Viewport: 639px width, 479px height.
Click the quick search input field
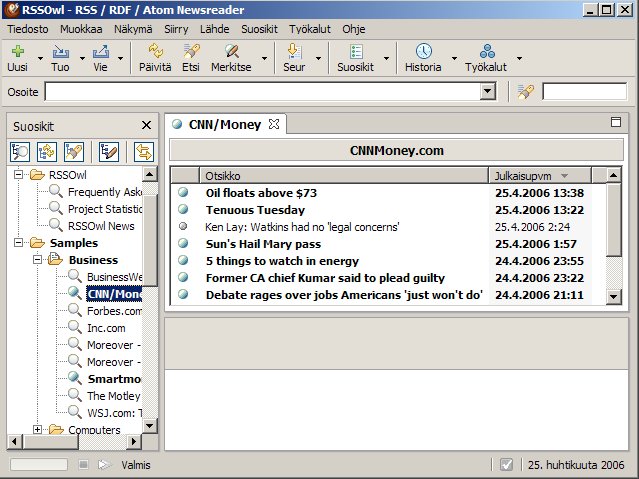584,91
